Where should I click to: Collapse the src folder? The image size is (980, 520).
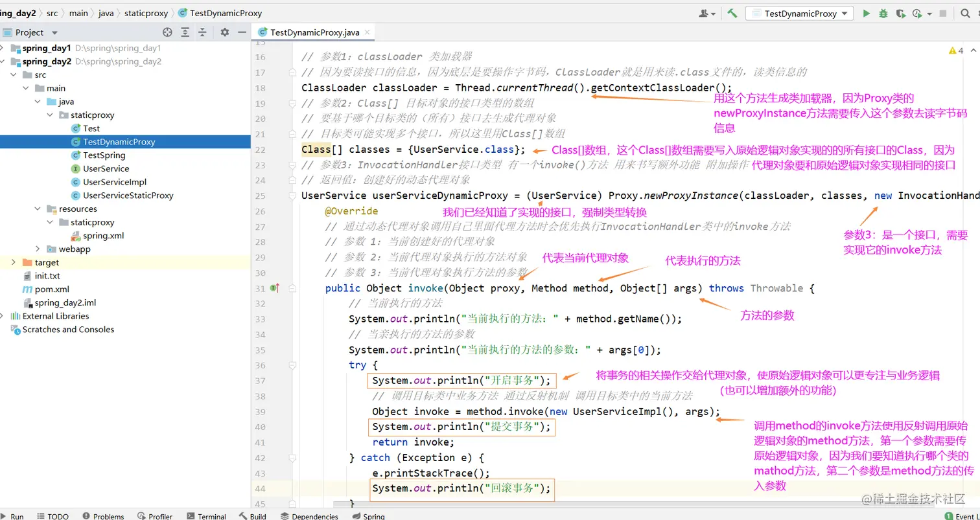[x=14, y=75]
